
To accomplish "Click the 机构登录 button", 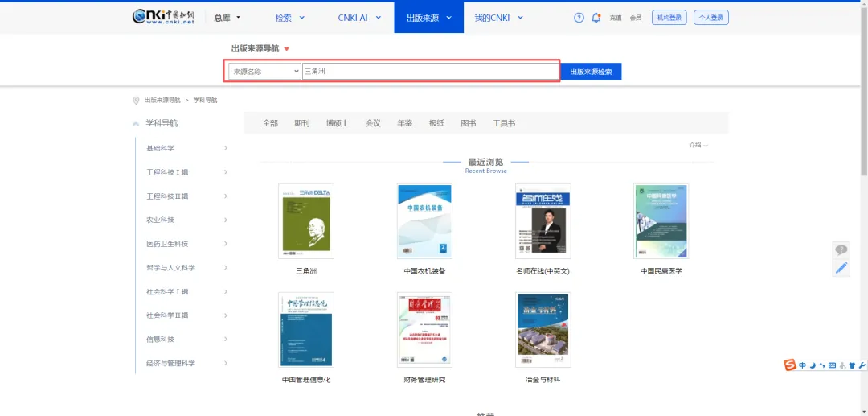I will [669, 18].
